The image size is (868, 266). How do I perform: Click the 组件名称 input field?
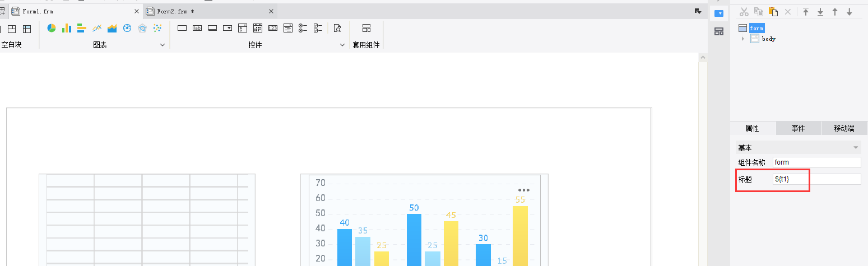click(816, 162)
